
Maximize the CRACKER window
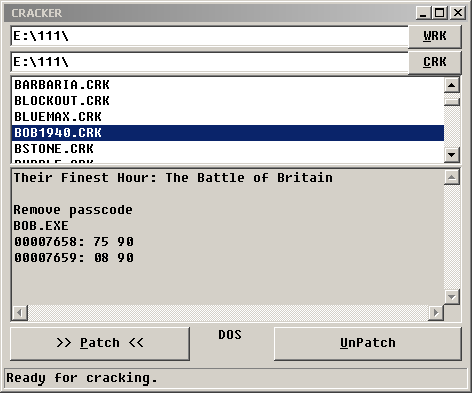[x=440, y=13]
